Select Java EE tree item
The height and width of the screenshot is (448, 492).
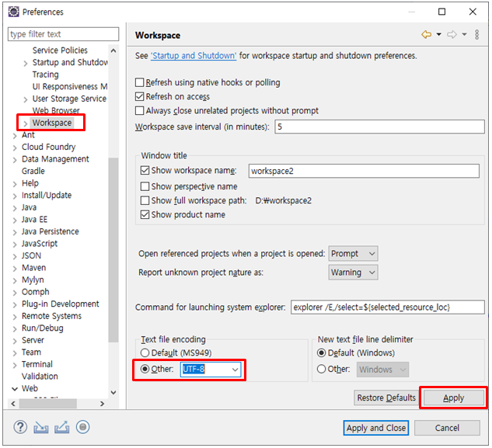pyautogui.click(x=34, y=220)
